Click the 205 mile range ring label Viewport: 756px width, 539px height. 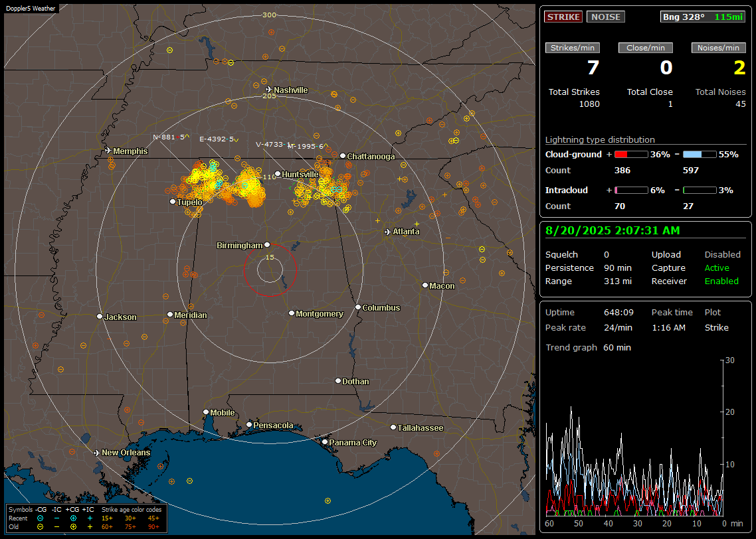click(x=270, y=96)
